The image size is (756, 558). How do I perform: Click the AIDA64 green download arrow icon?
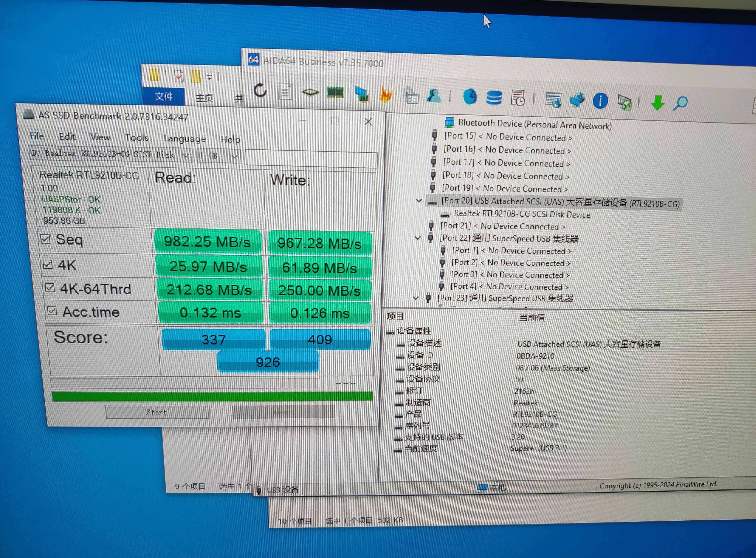coord(657,103)
